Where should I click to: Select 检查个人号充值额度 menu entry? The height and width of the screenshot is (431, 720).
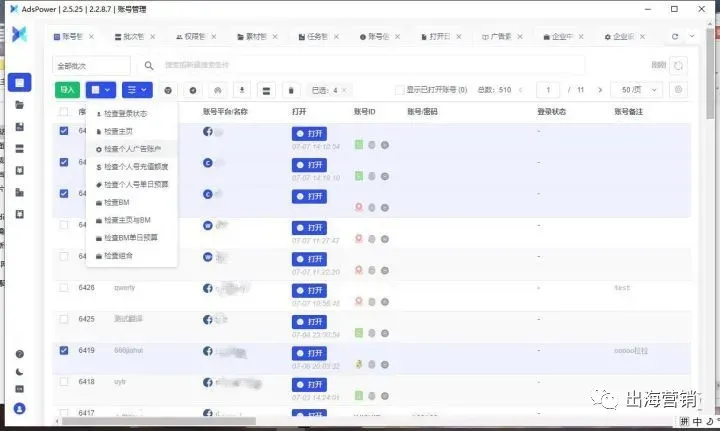click(131, 167)
